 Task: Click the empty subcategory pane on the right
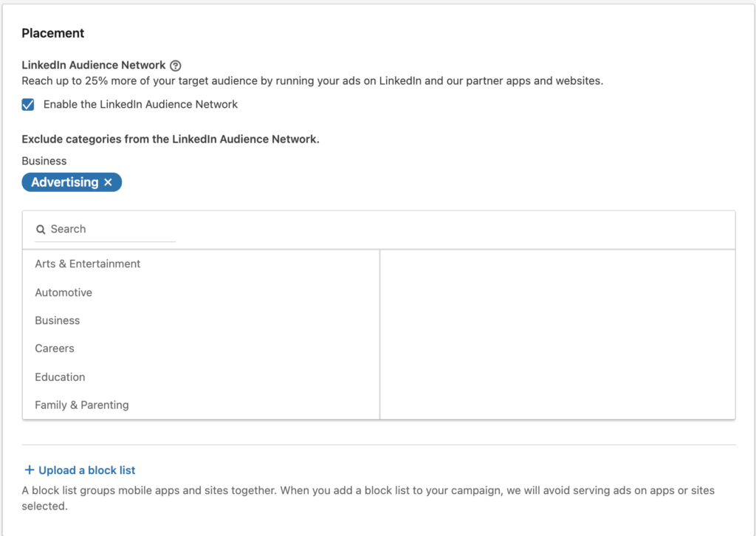pos(557,334)
